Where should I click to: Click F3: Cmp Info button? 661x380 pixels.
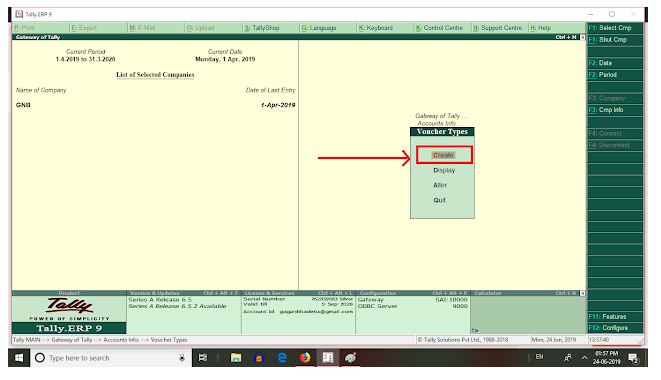[615, 110]
